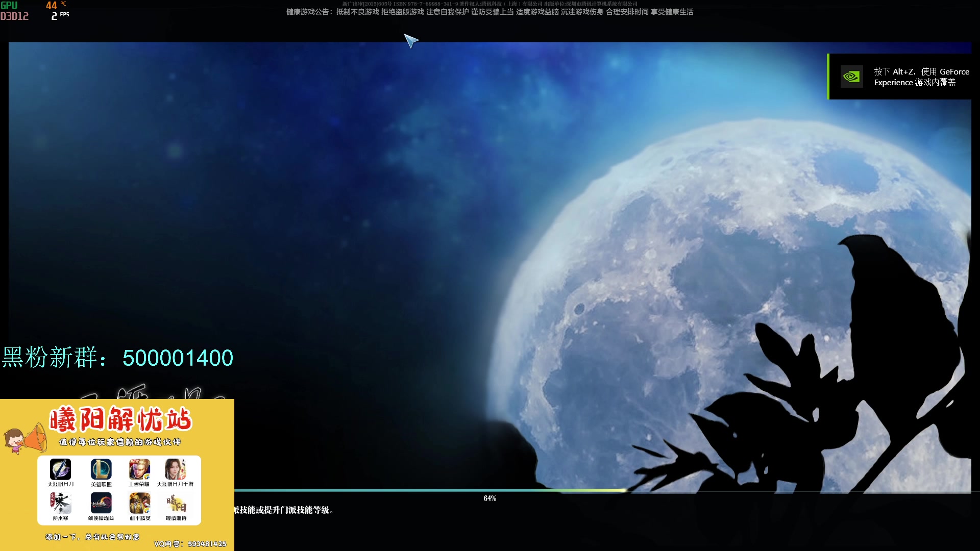Click the 英雄联盟 League of Legends icon
Image resolution: width=980 pixels, height=551 pixels.
click(101, 469)
